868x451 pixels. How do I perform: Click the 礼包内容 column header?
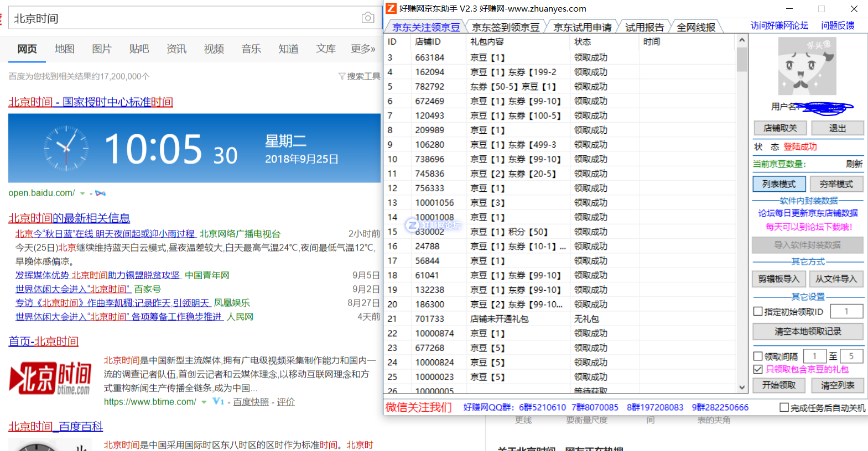[518, 41]
